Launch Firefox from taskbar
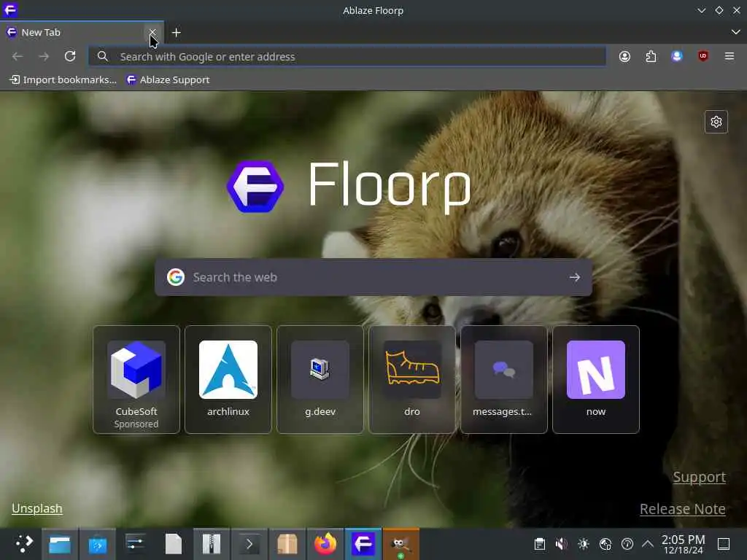This screenshot has width=747, height=560. (325, 544)
